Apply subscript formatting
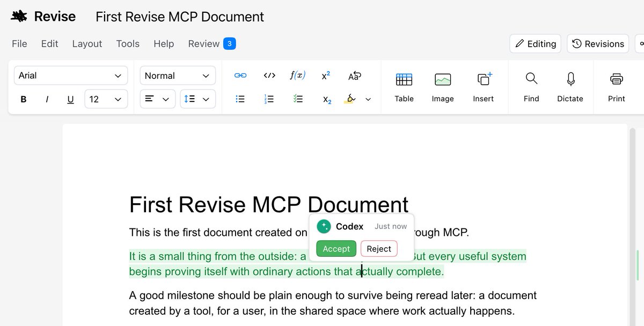This screenshot has width=644, height=326. click(x=327, y=99)
